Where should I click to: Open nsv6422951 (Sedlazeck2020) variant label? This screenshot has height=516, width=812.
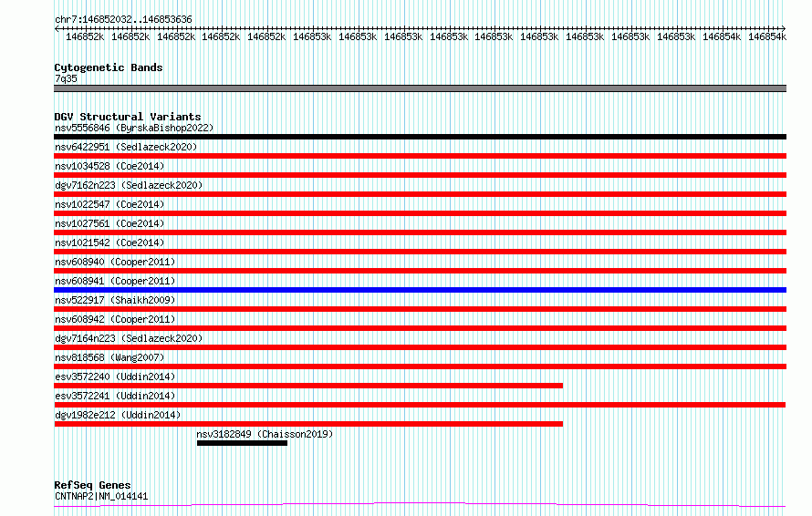(x=126, y=147)
